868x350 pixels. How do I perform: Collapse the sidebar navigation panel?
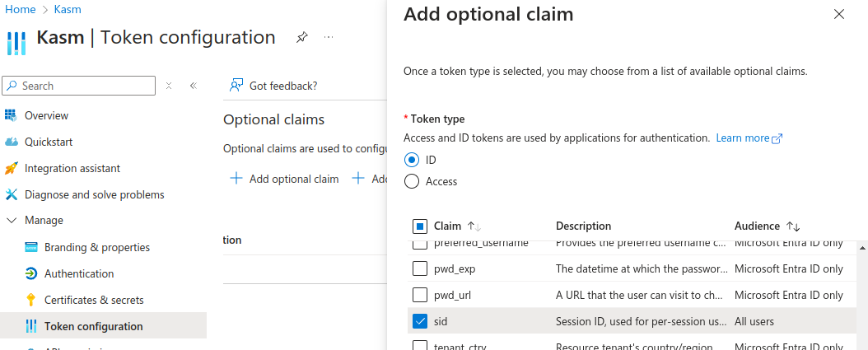194,86
